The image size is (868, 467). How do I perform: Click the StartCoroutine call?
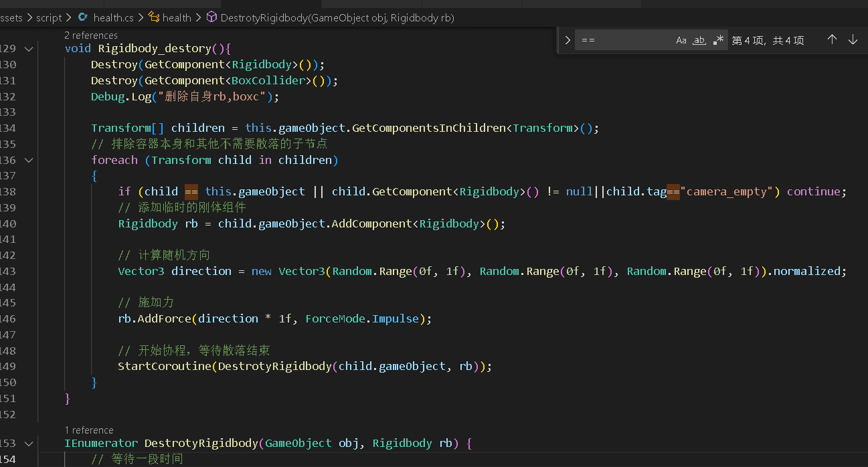165,366
